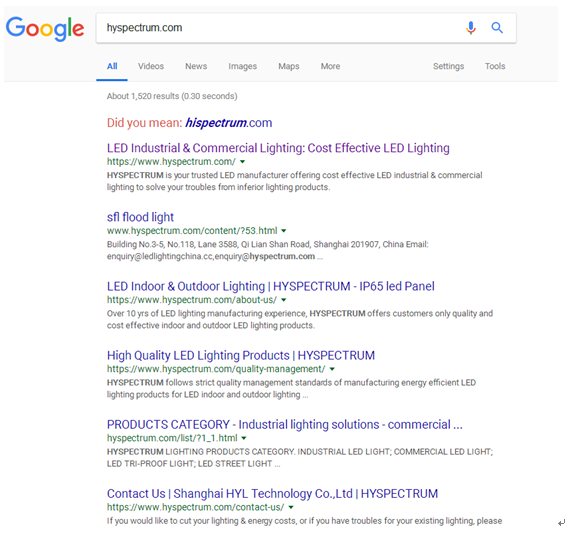Click snippet starting 'Building No.3-5, No.118'
This screenshot has height=538, width=565.
pyautogui.click(x=268, y=250)
